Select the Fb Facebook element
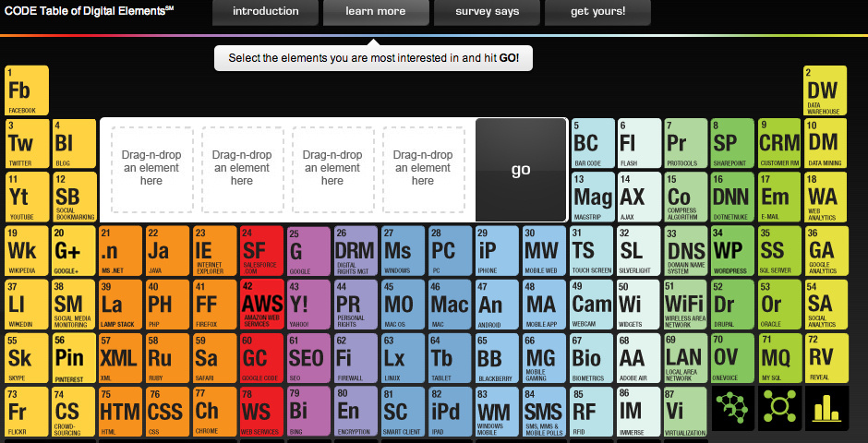 (27, 90)
